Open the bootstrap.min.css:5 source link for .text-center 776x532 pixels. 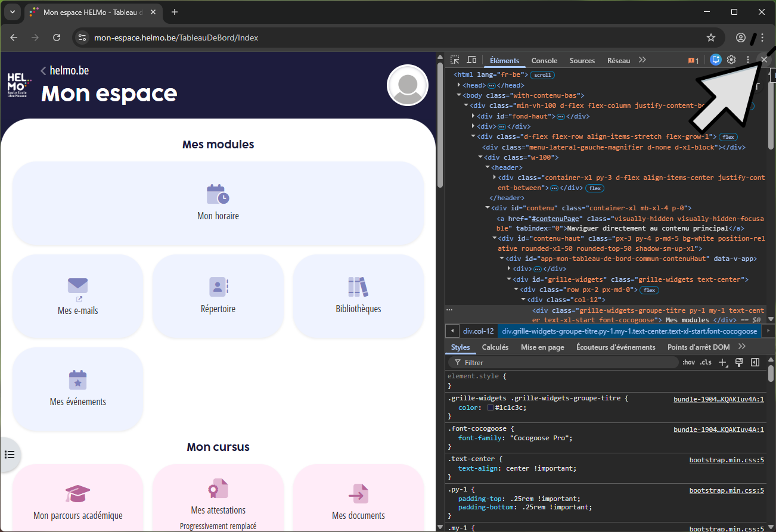coord(727,459)
